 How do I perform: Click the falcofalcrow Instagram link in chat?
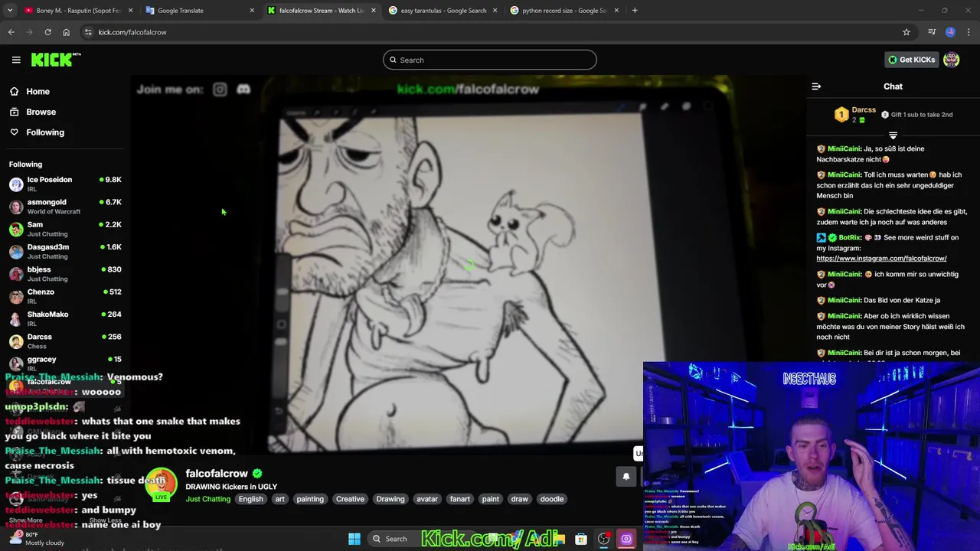click(x=881, y=259)
